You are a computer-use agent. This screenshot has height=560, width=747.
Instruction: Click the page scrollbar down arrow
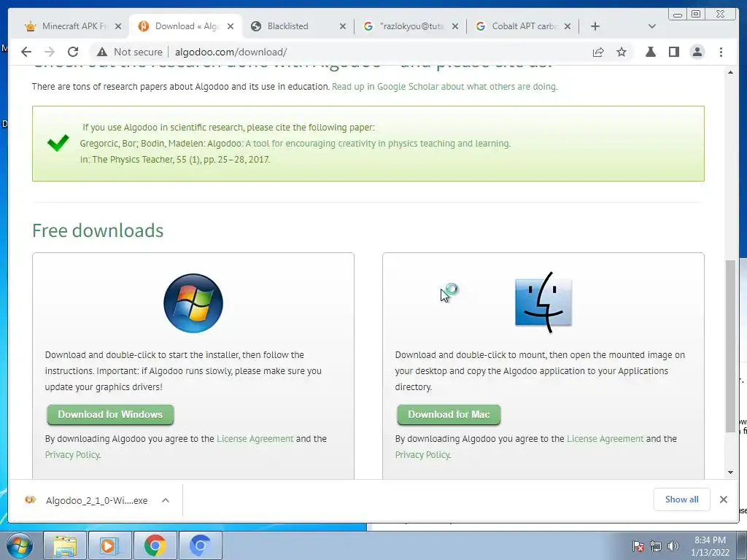pos(730,472)
